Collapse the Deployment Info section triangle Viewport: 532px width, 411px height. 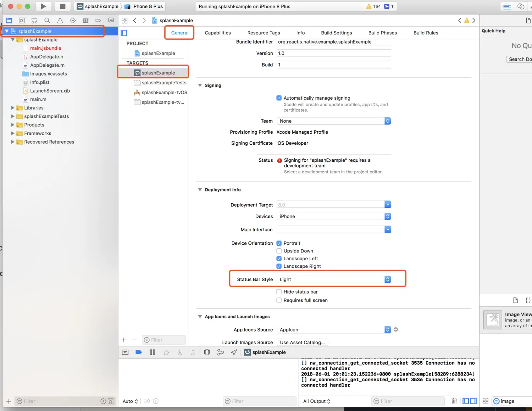200,190
